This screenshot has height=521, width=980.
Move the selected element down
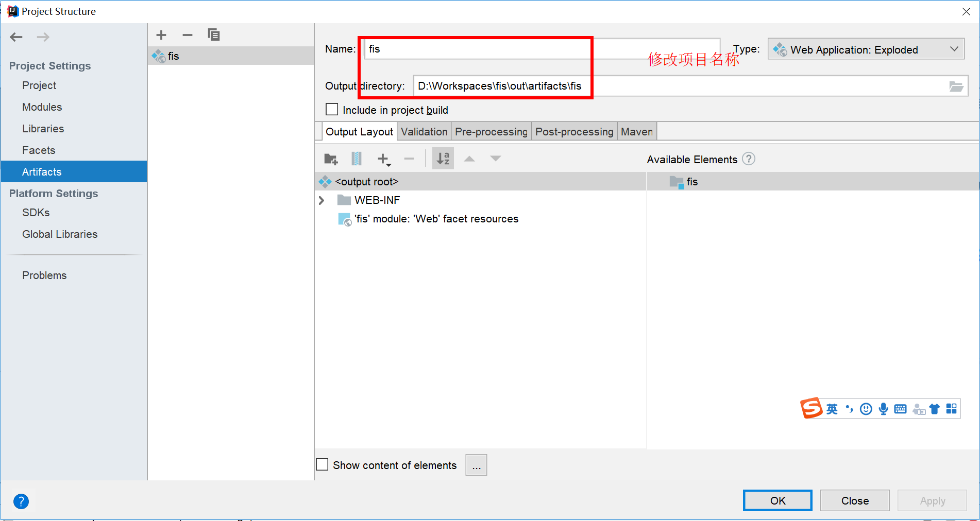point(495,159)
